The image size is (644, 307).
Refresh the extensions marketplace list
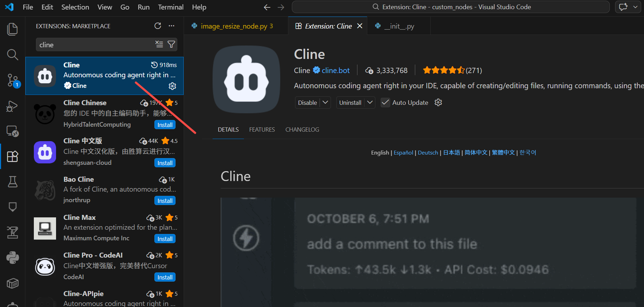click(158, 26)
